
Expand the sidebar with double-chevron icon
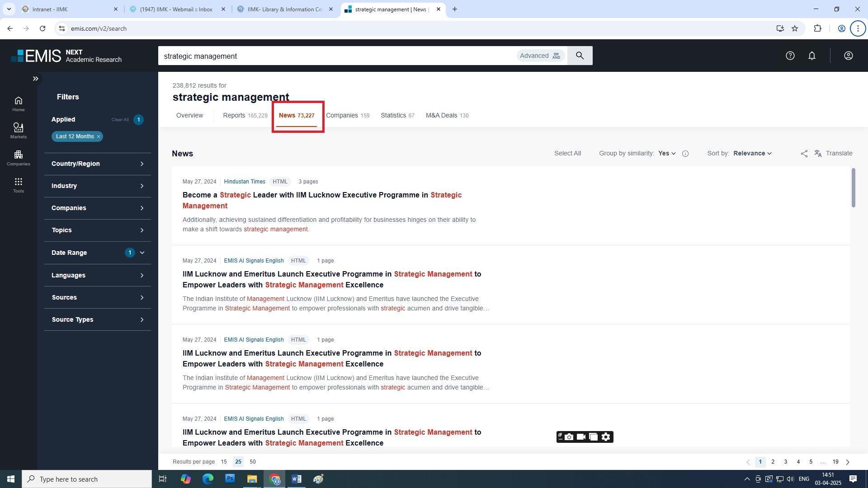[35, 79]
